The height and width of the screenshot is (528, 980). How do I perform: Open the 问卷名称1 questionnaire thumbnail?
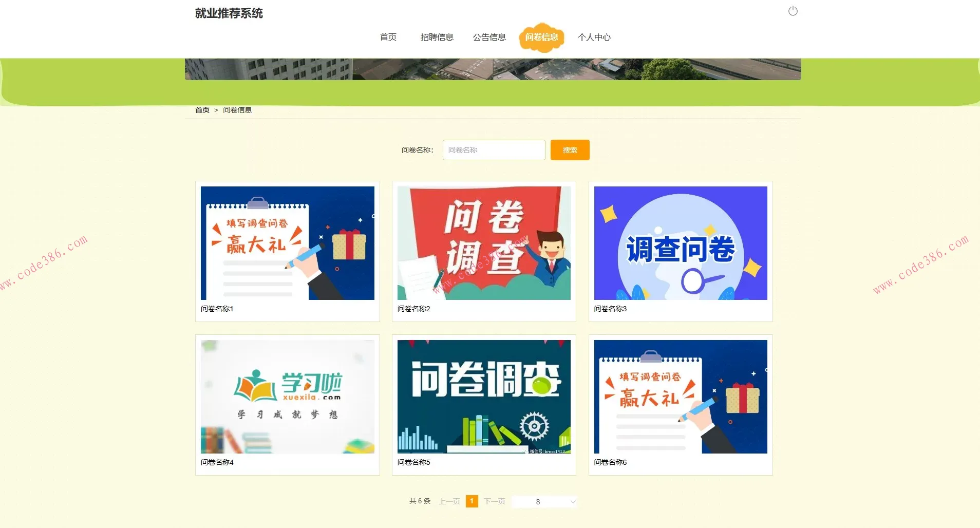coord(287,243)
